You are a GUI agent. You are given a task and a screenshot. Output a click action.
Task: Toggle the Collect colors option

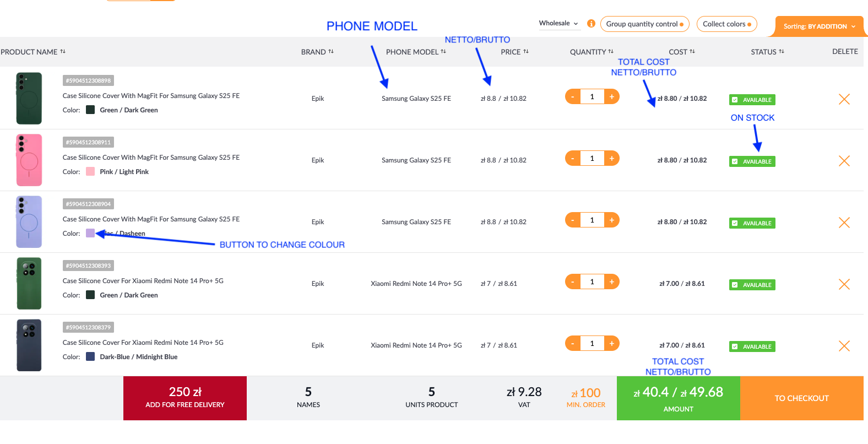726,24
